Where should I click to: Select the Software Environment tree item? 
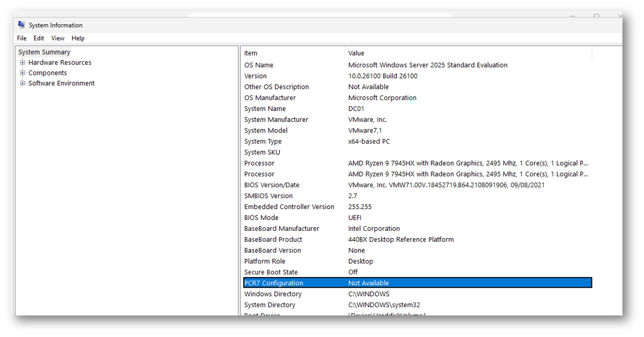(62, 83)
